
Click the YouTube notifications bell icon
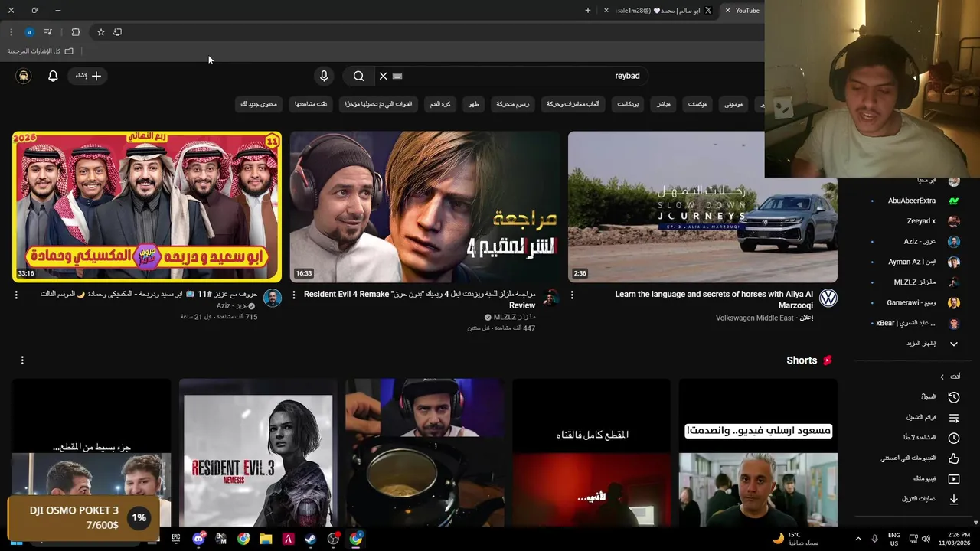point(53,76)
